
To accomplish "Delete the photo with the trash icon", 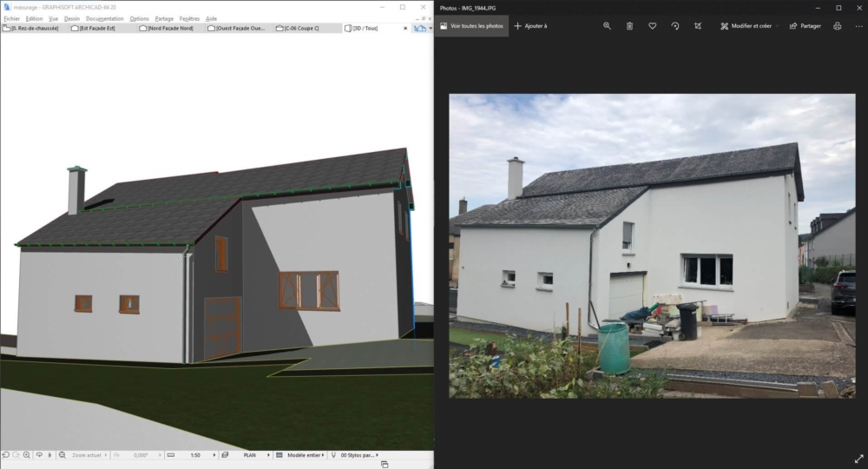I will [x=629, y=26].
